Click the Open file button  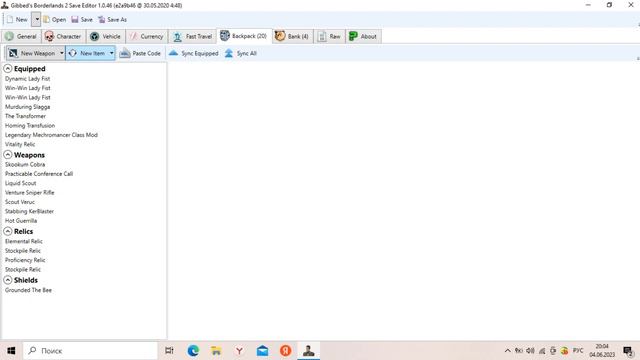pyautogui.click(x=55, y=20)
